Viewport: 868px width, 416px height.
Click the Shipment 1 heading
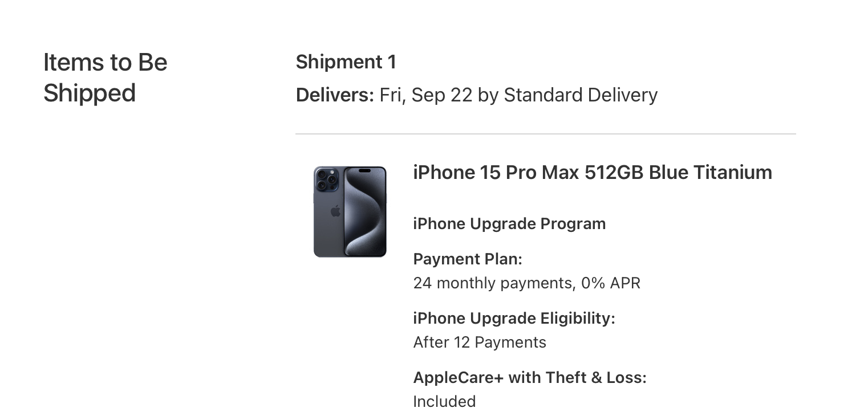[346, 62]
